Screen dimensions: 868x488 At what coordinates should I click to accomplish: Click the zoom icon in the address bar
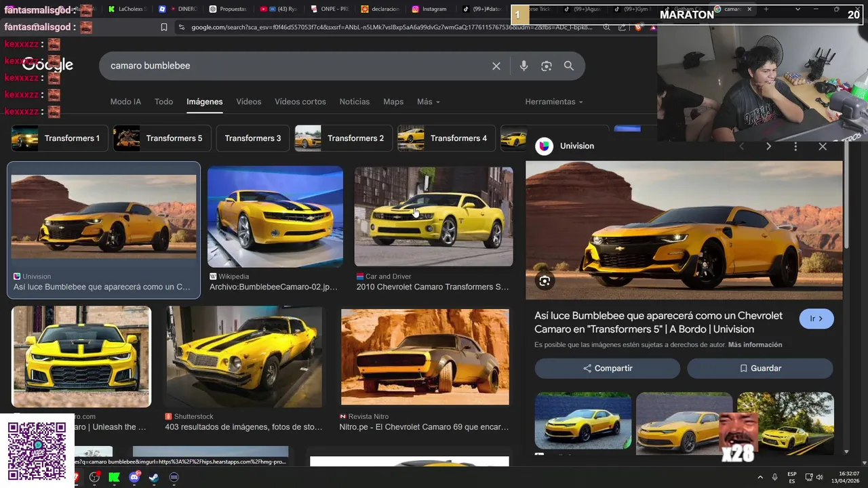606,27
